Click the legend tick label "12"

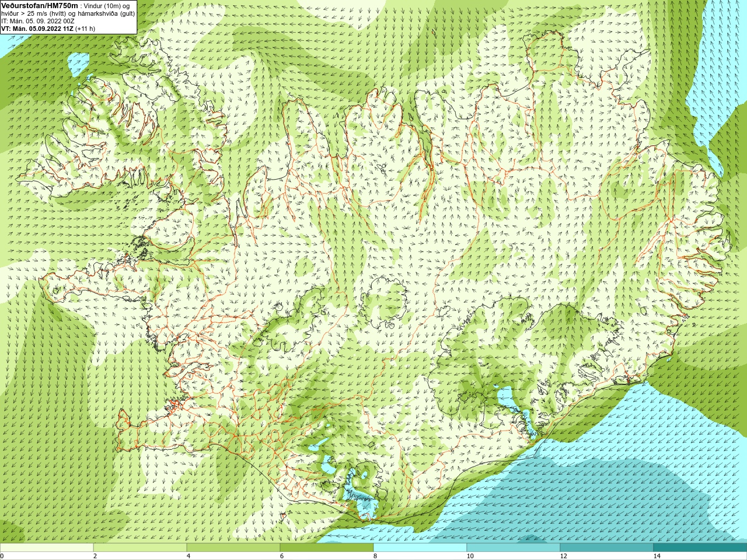tap(563, 556)
